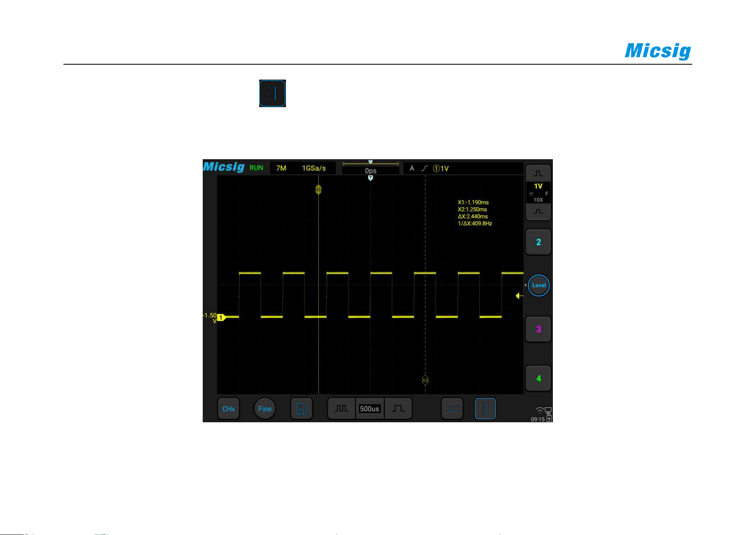Select channel 3 button

(538, 329)
